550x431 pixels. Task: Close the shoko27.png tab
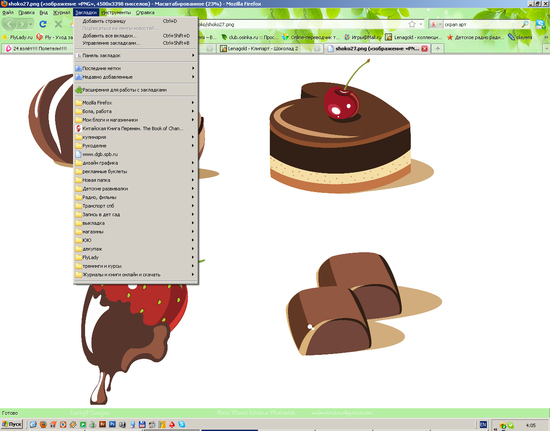pos(424,48)
